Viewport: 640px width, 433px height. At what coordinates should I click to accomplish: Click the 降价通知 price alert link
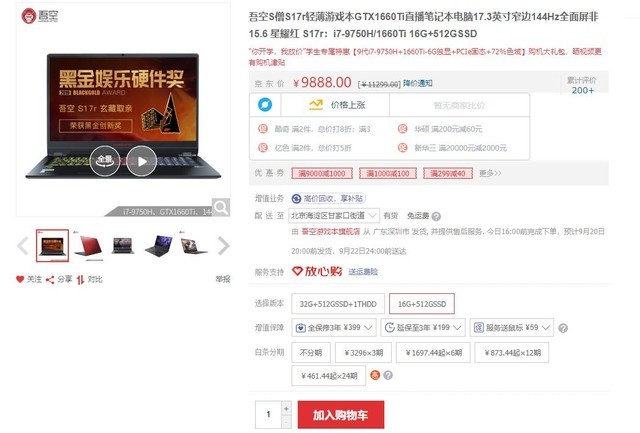(418, 83)
